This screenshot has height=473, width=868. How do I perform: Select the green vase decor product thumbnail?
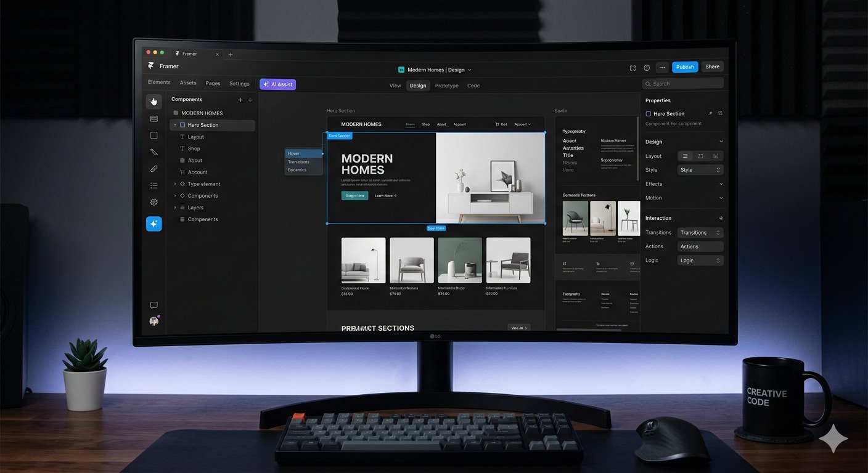(460, 261)
